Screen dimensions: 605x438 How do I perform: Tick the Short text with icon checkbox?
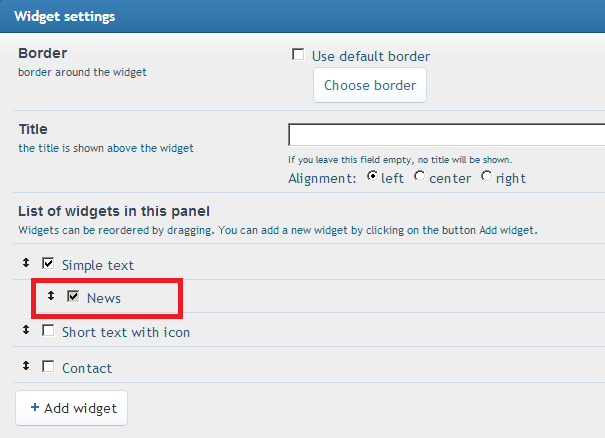click(48, 331)
